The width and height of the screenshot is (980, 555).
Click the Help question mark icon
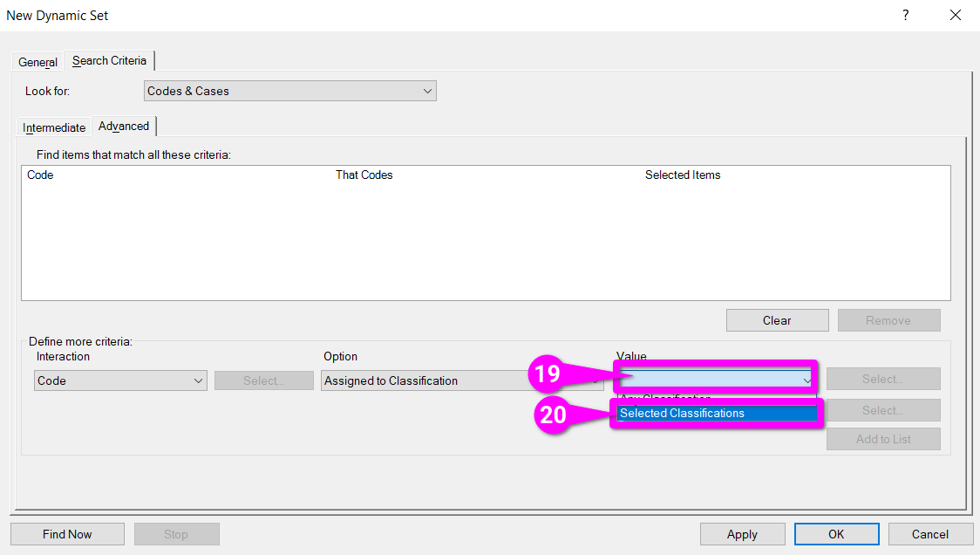coord(906,15)
